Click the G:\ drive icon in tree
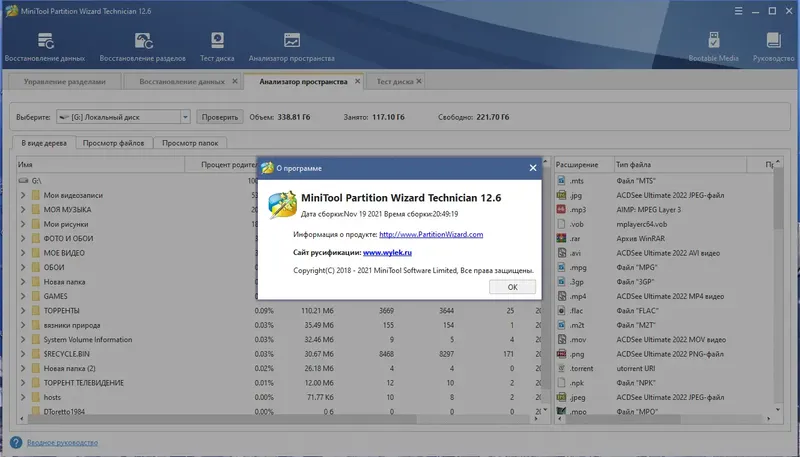Viewport: 800px width, 457px height. pyautogui.click(x=23, y=181)
